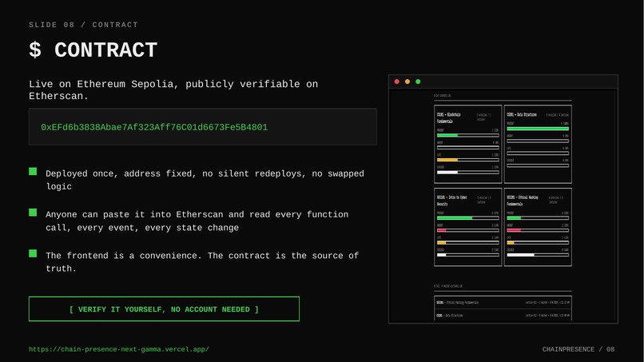Click 'Live on Ethereum Sepolia' description text

tap(173, 90)
